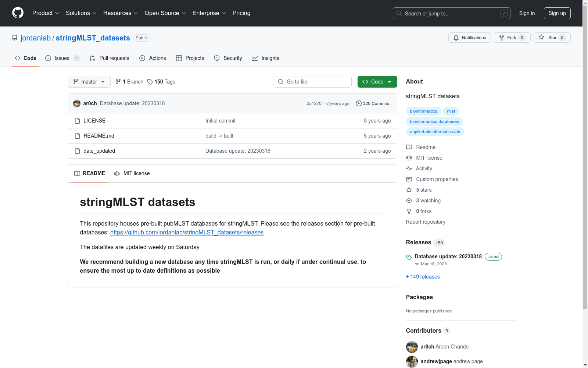This screenshot has width=588, height=368.
Task: Click the Pricing link
Action: click(x=241, y=13)
